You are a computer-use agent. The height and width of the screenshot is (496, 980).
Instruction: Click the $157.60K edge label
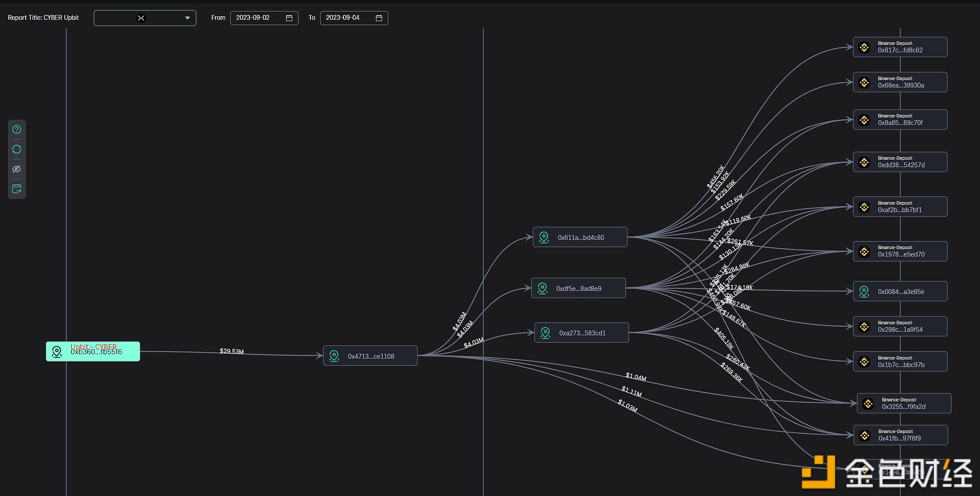pyautogui.click(x=732, y=202)
